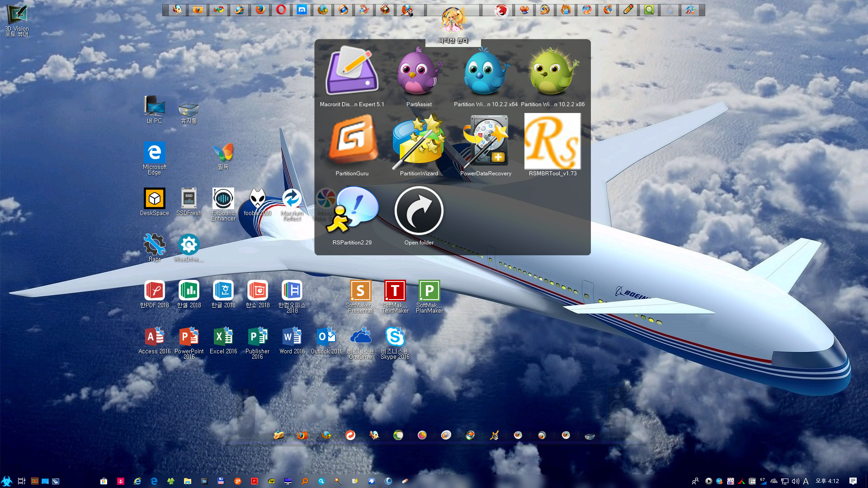Launch DeskSpace shortcut

pos(154,202)
